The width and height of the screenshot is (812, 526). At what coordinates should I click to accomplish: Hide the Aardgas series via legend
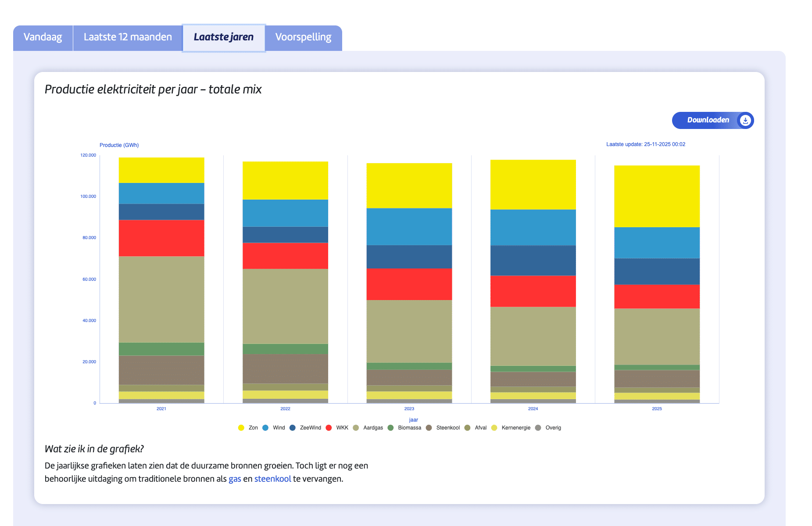coord(356,428)
